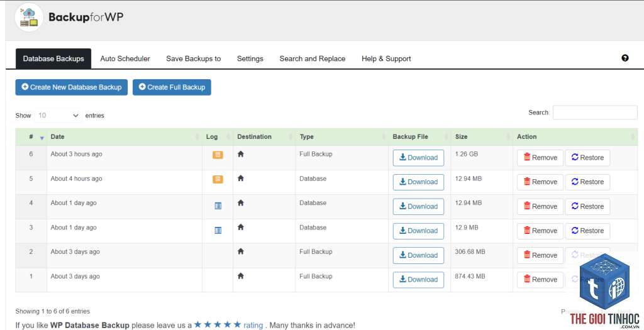Open log icon for backup row 6
Screen dimensions: 644x330
[x=218, y=155]
